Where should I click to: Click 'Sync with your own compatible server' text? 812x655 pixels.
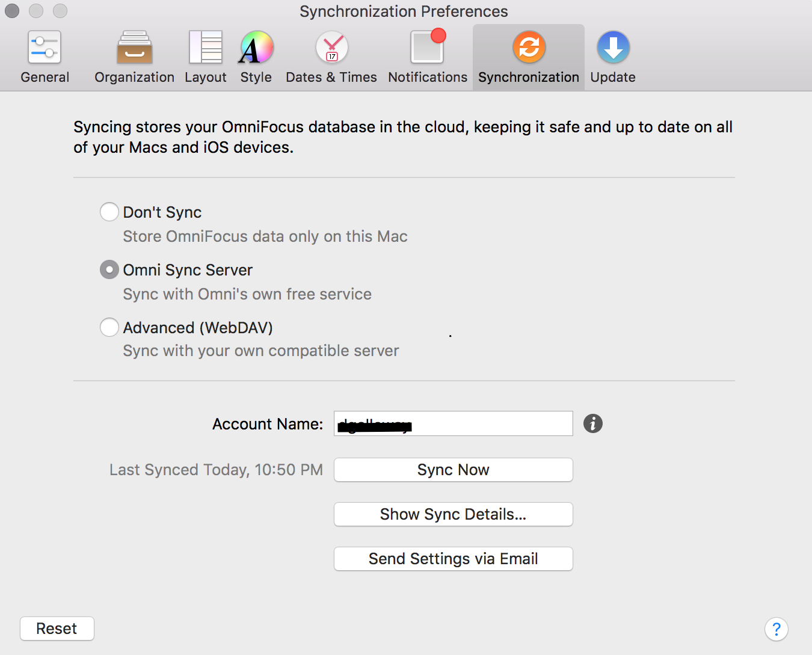[x=261, y=351]
